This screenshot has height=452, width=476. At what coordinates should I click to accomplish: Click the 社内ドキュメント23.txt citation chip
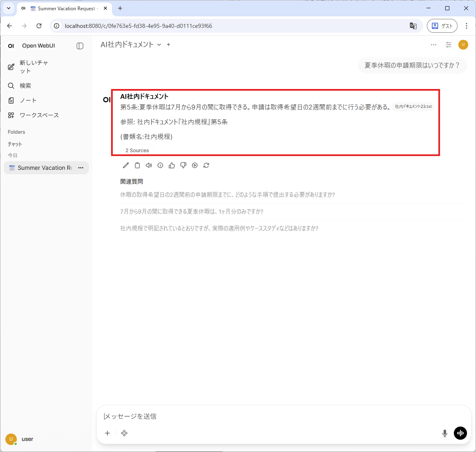413,107
